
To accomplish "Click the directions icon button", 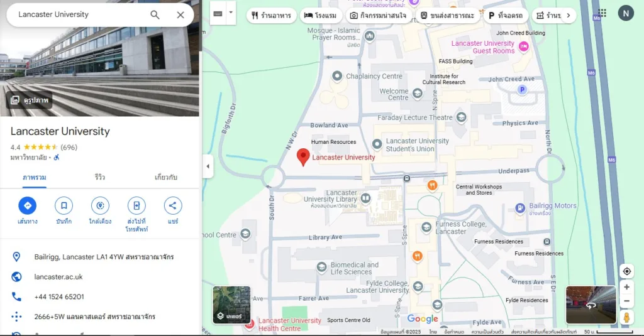I will coord(27,205).
